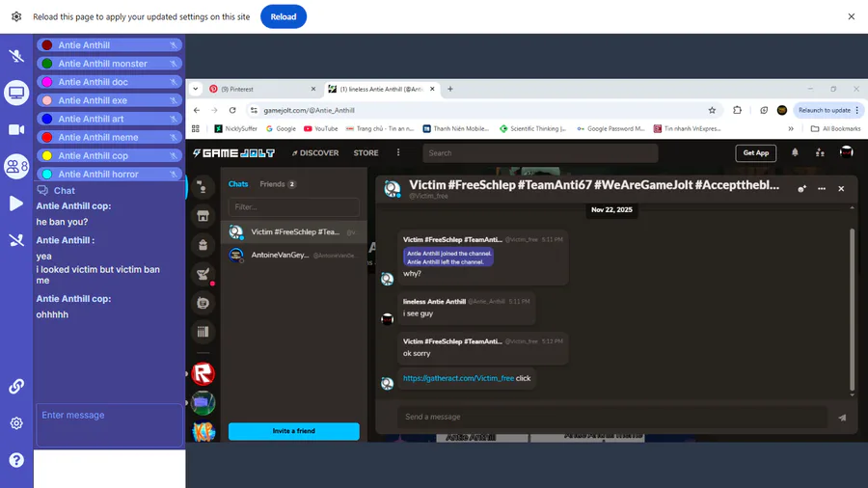Click the cyan color dot of Antie Anthill horror
This screenshot has width=868, height=488.
tap(47, 175)
